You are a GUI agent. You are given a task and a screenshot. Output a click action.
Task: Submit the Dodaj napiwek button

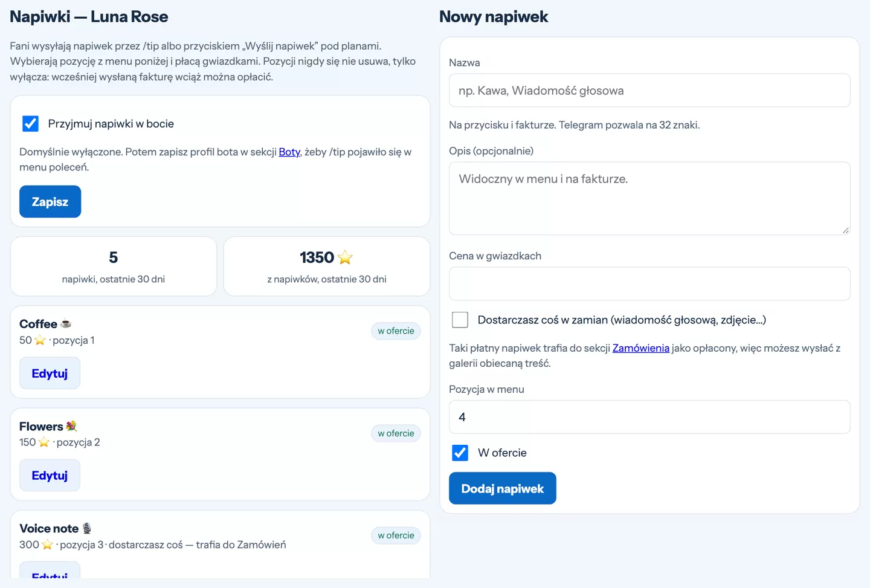(503, 488)
